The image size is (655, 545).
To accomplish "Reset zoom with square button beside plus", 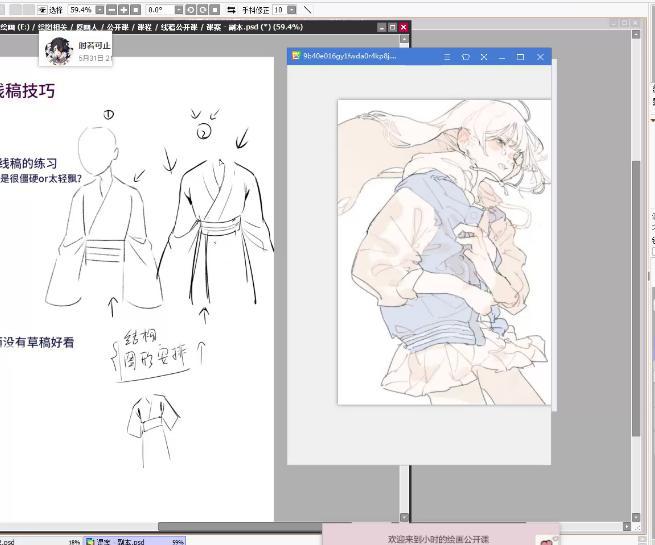I will [135, 10].
